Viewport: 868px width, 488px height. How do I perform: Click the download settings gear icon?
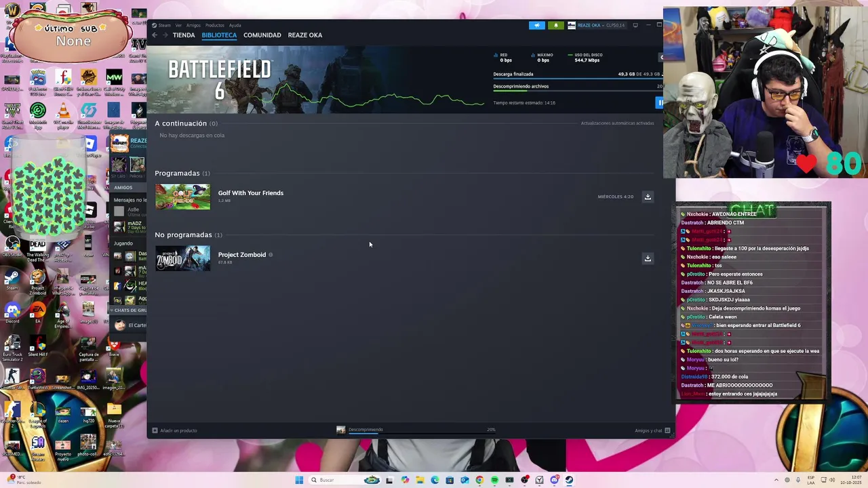(661, 57)
